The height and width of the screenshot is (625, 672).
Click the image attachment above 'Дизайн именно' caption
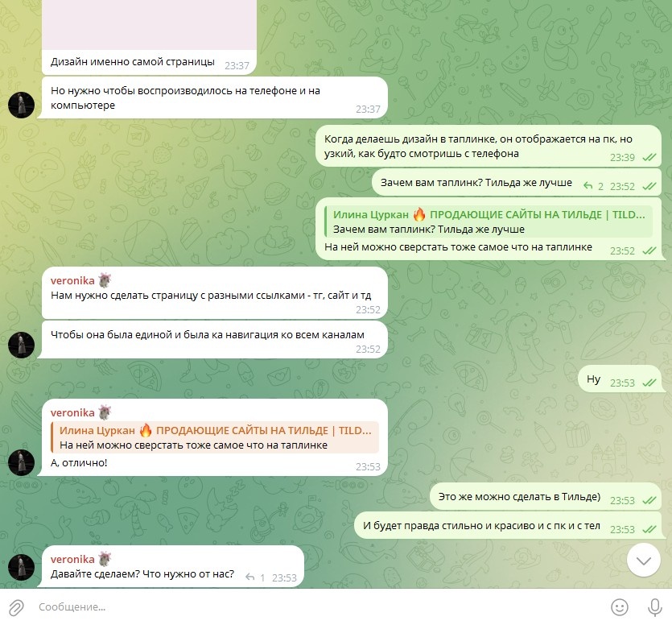(149, 24)
